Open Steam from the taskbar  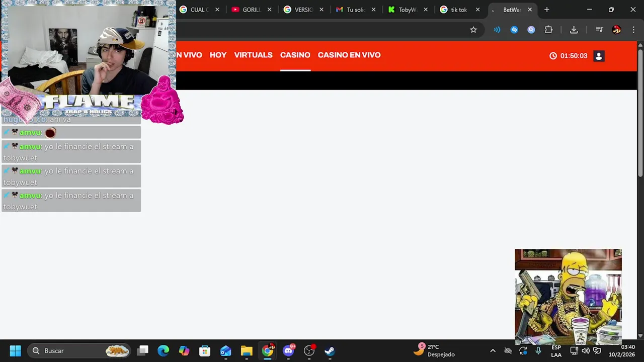[330, 351]
